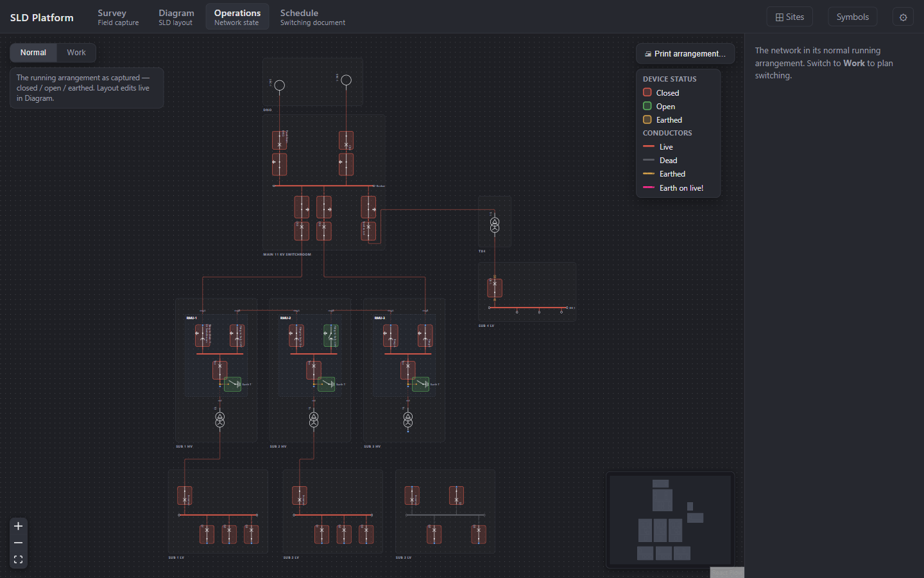
Task: Click the last SUB 2 LV outgoing breaker
Action: 366,534
